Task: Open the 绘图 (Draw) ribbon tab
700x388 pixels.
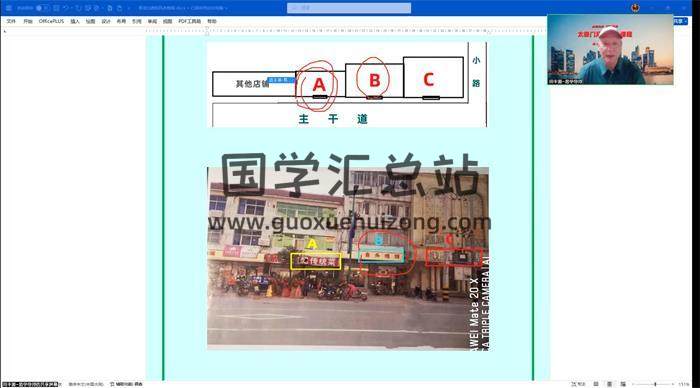Action: 91,21
